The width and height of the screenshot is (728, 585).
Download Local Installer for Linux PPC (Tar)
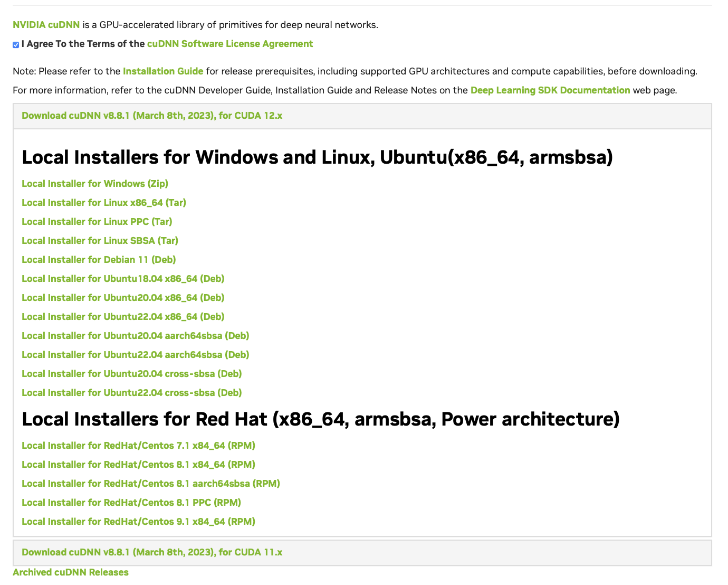(x=97, y=222)
